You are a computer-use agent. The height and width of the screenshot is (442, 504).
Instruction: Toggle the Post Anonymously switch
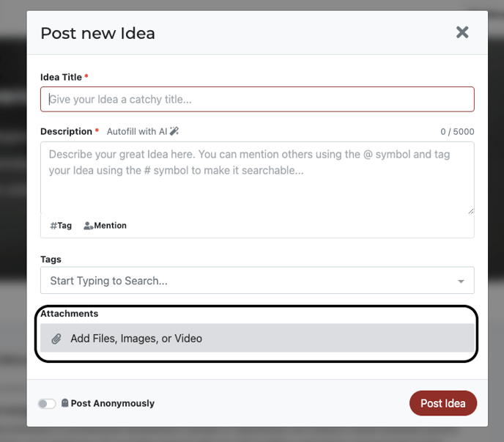(47, 403)
